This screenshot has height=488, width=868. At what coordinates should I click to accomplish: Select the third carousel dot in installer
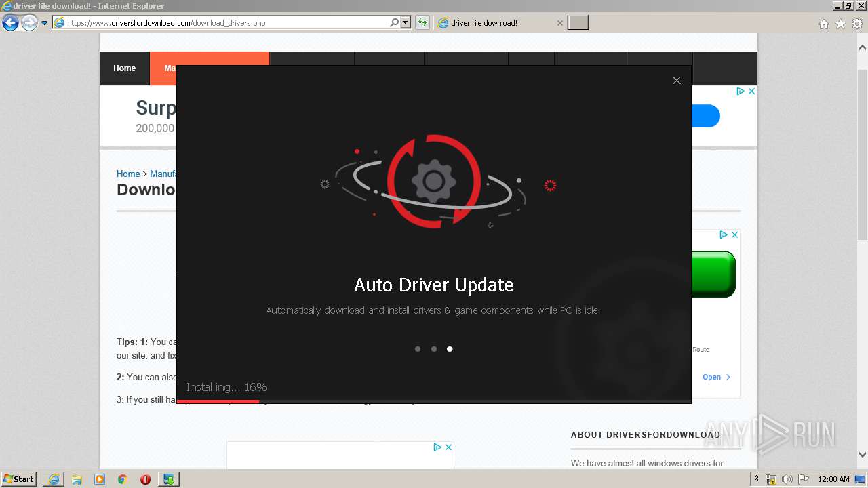click(450, 349)
